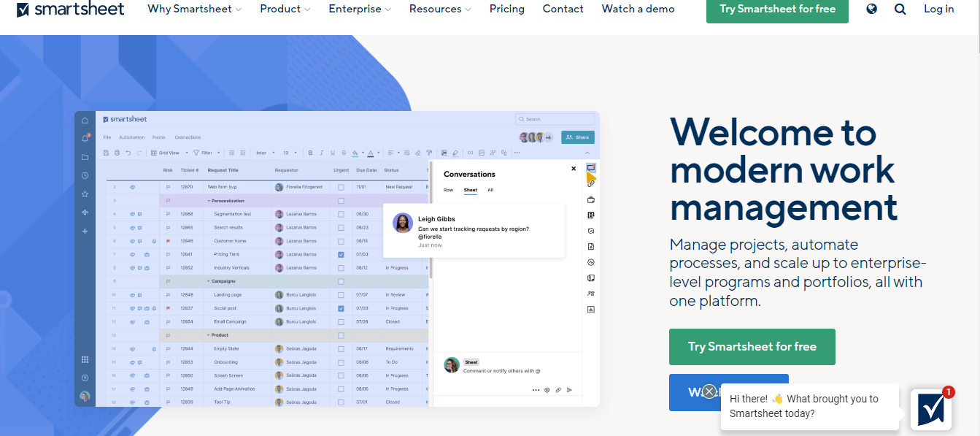Open more options ellipsis in sheet toolbar
980x436 pixels.
point(517,153)
